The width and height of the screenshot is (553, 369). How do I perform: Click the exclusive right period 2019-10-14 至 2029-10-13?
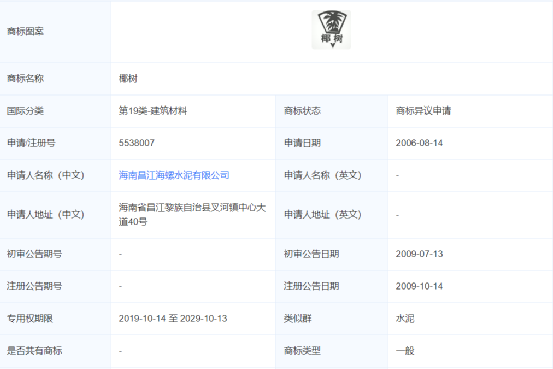(173, 319)
